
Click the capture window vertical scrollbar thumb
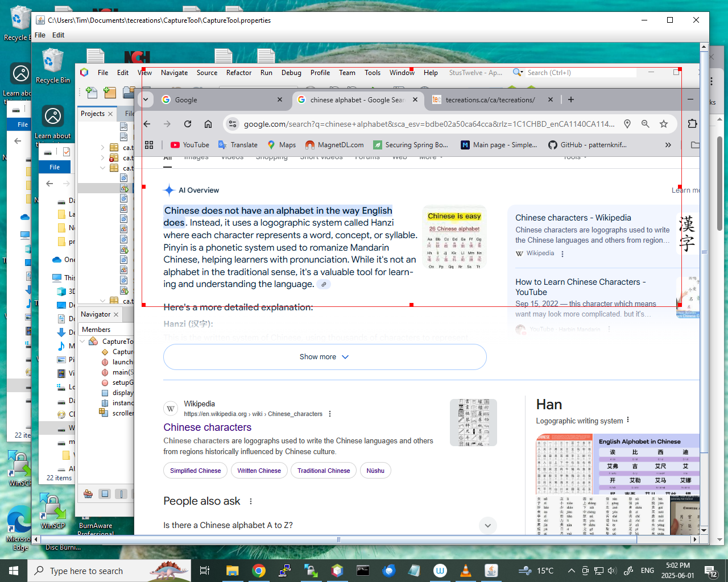coord(704,253)
